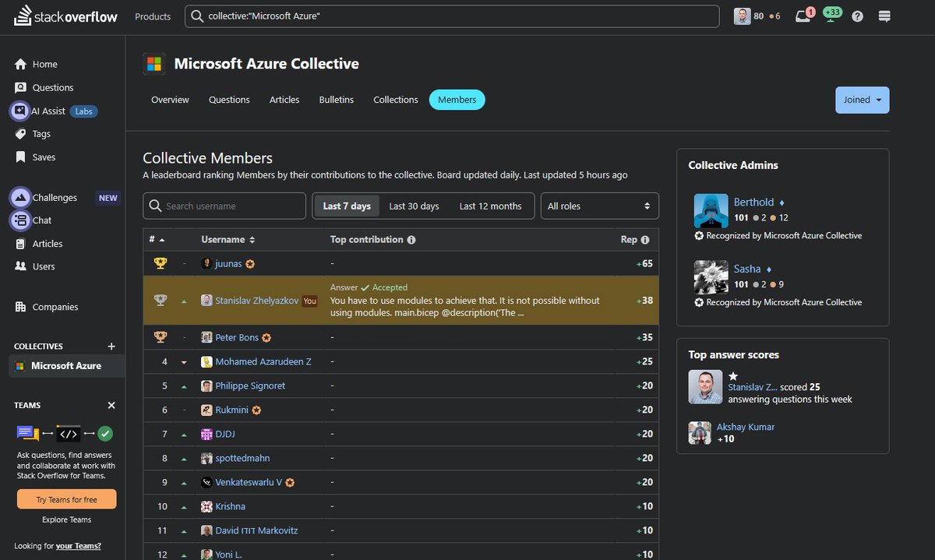Open Peter Bons profile link
Viewport: 935px width, 560px height.
237,338
